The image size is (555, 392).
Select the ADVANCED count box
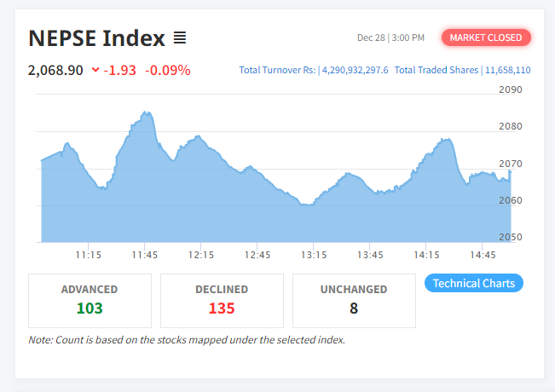(x=90, y=300)
